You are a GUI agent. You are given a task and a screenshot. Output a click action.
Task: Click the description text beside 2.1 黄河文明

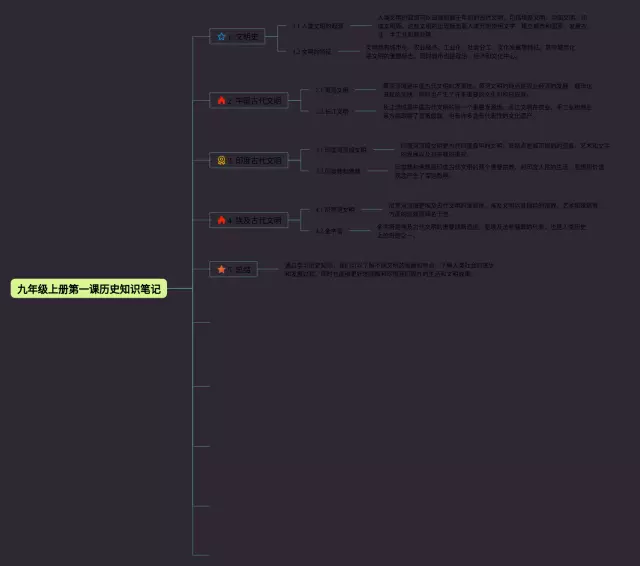pos(487,90)
